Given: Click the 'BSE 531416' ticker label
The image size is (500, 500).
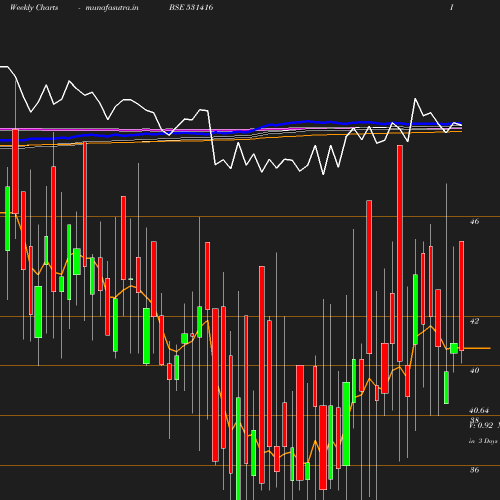Looking at the screenshot, I should (191, 7).
